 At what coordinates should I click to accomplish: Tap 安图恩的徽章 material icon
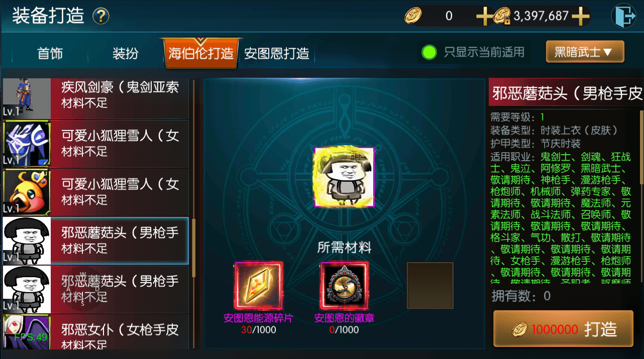(x=345, y=286)
